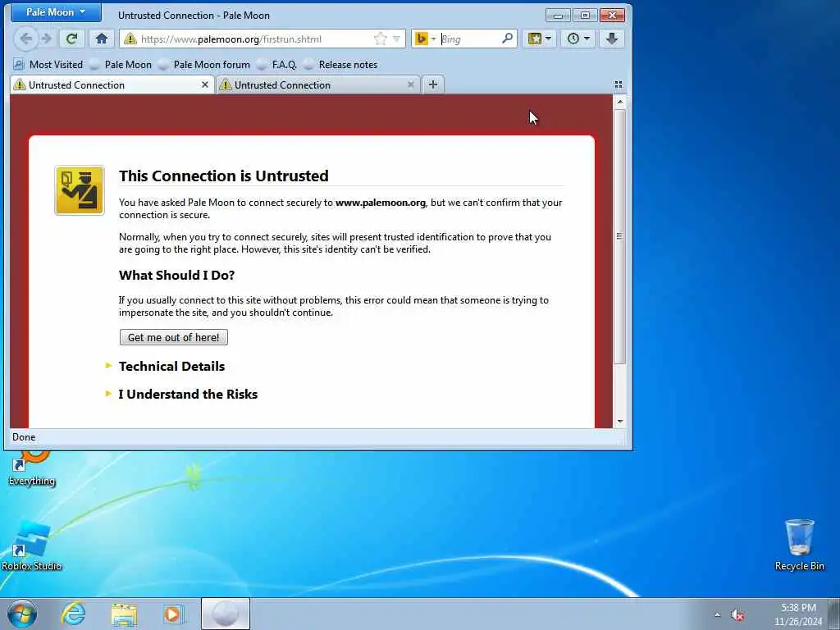840x630 pixels.
Task: Click the page scrollbar up arrow
Action: (620, 102)
